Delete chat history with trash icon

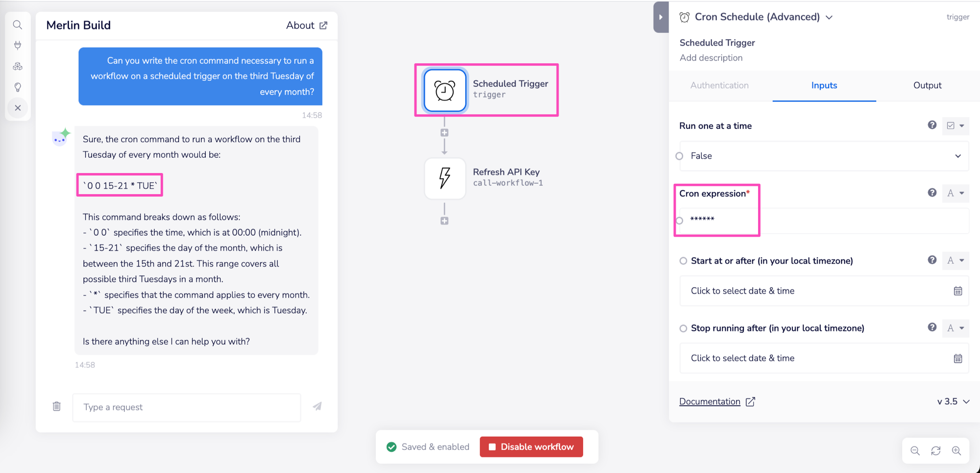point(57,406)
